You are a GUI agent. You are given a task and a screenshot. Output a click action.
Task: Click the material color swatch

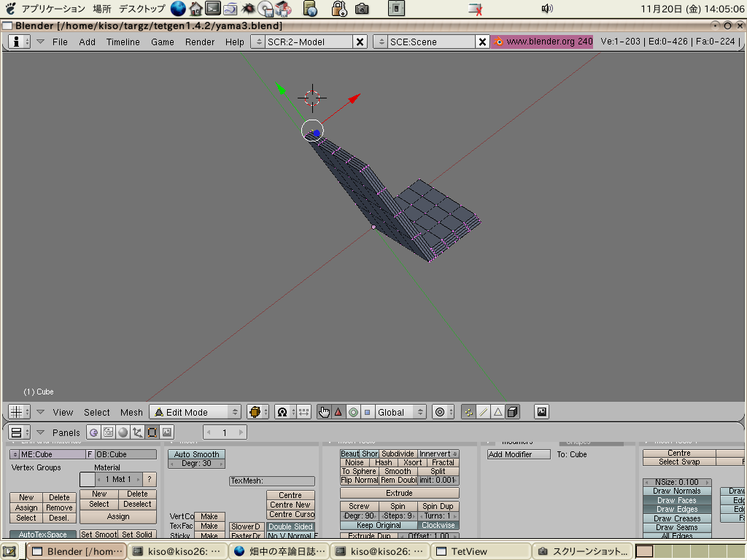pyautogui.click(x=88, y=479)
